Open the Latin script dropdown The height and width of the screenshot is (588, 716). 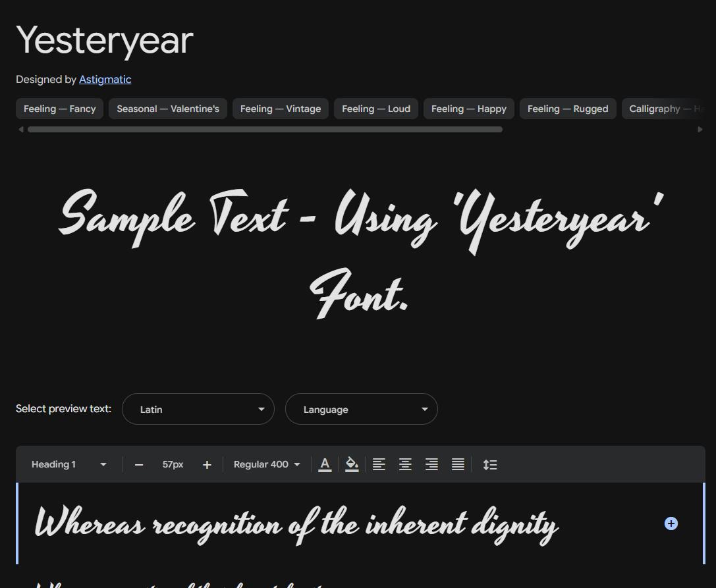pos(198,409)
